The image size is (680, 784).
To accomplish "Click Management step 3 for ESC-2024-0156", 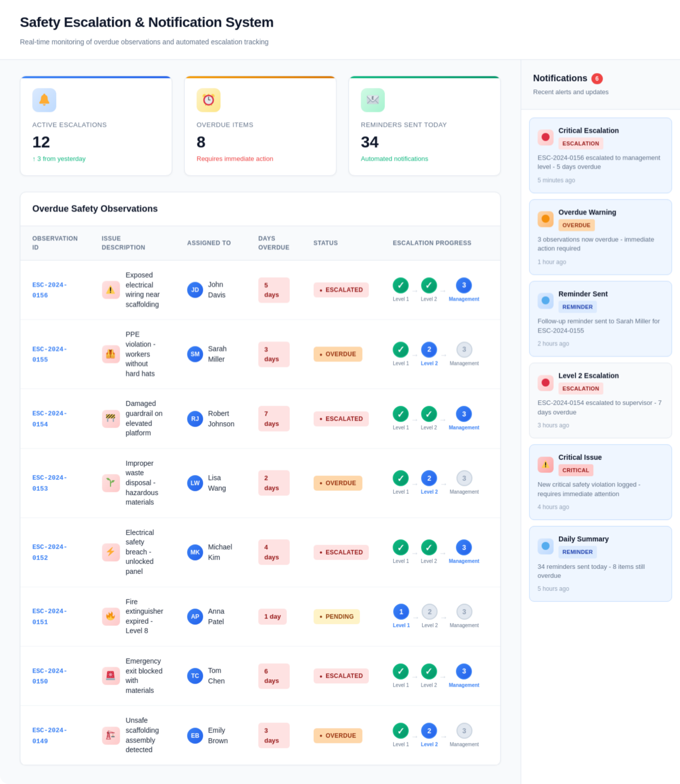I will (x=463, y=286).
